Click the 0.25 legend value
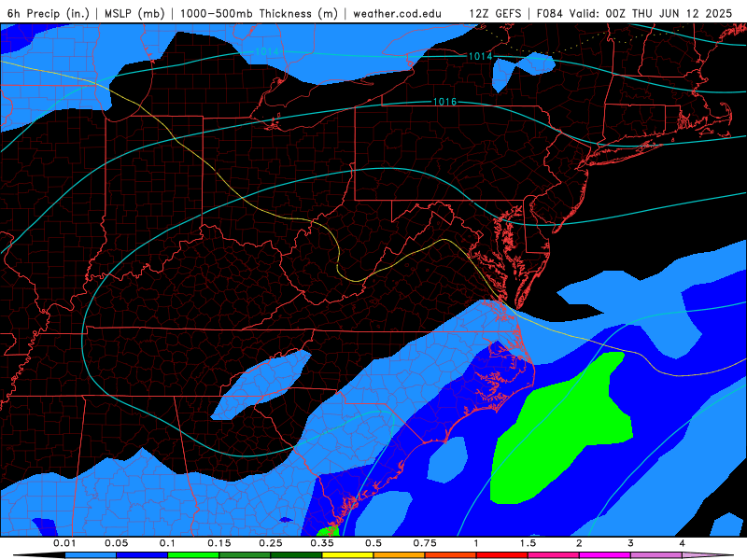Screen dimensions: 747x560 271,543
